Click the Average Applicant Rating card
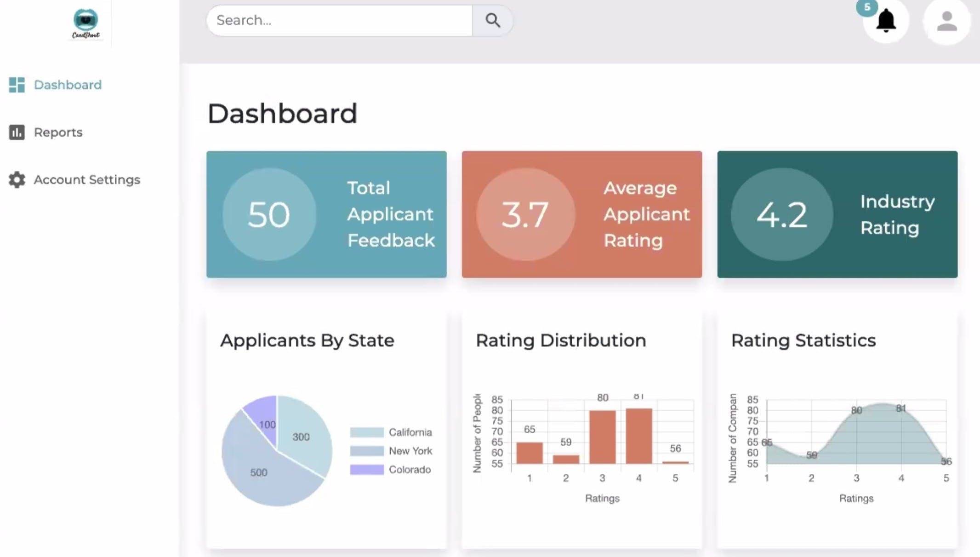980x557 pixels. (x=581, y=214)
